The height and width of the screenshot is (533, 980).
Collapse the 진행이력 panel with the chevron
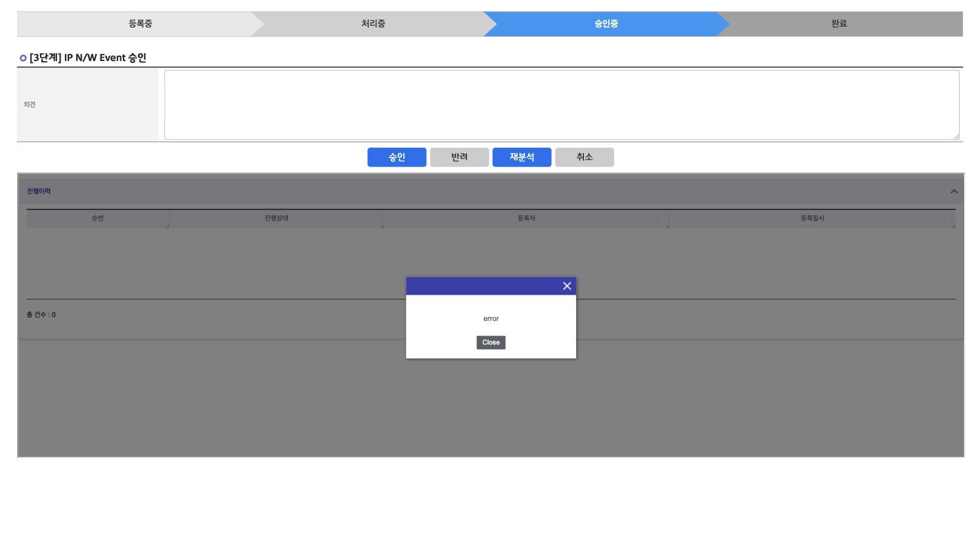click(954, 192)
